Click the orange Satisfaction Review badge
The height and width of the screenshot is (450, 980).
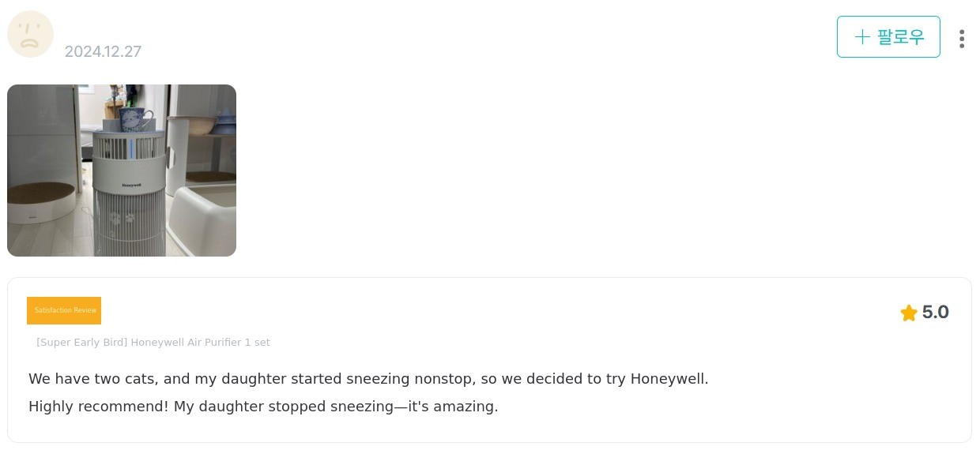pyautogui.click(x=64, y=310)
